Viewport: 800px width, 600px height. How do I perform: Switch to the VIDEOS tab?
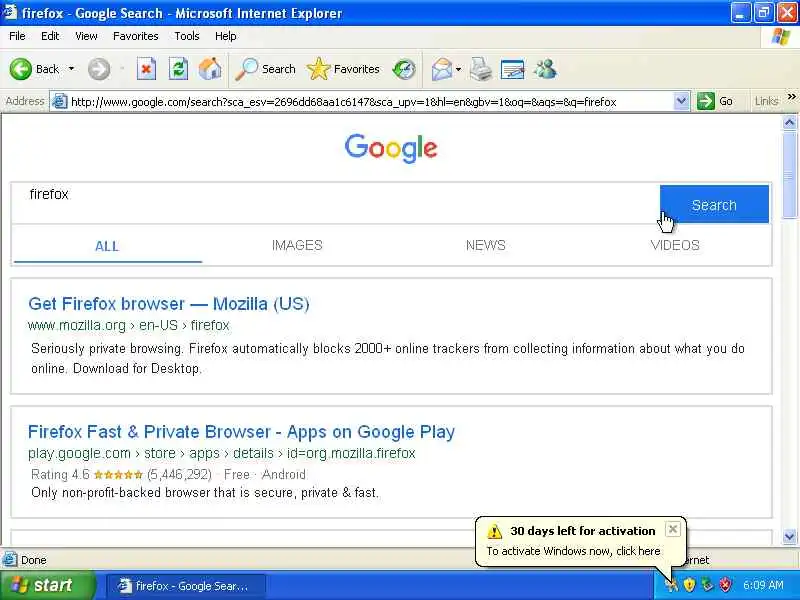[x=674, y=245]
